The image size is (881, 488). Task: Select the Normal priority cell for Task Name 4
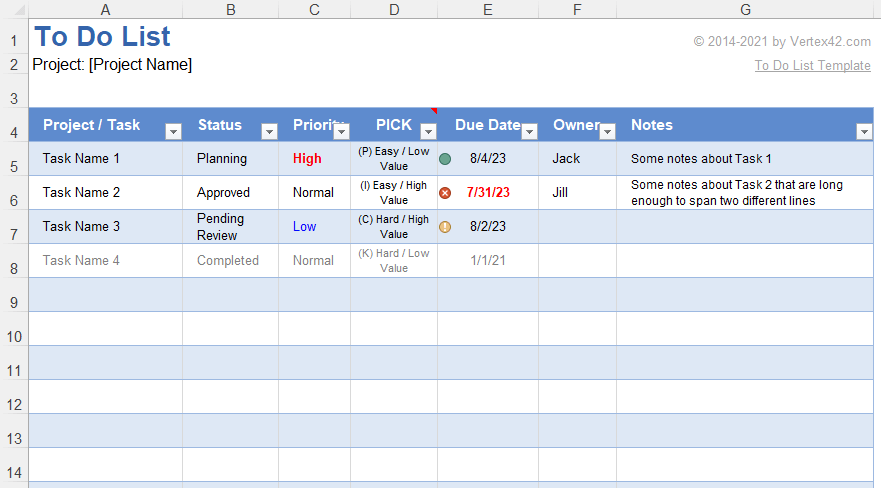(314, 261)
